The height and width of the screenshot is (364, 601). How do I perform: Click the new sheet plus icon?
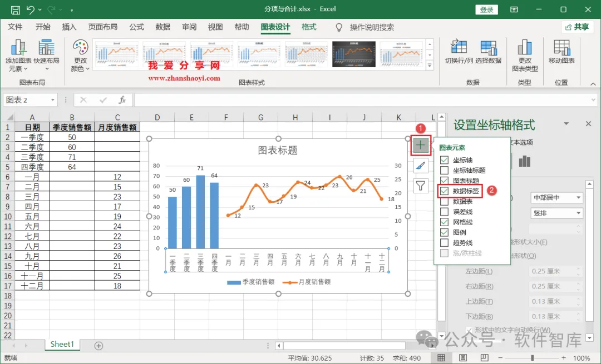pyautogui.click(x=98, y=346)
